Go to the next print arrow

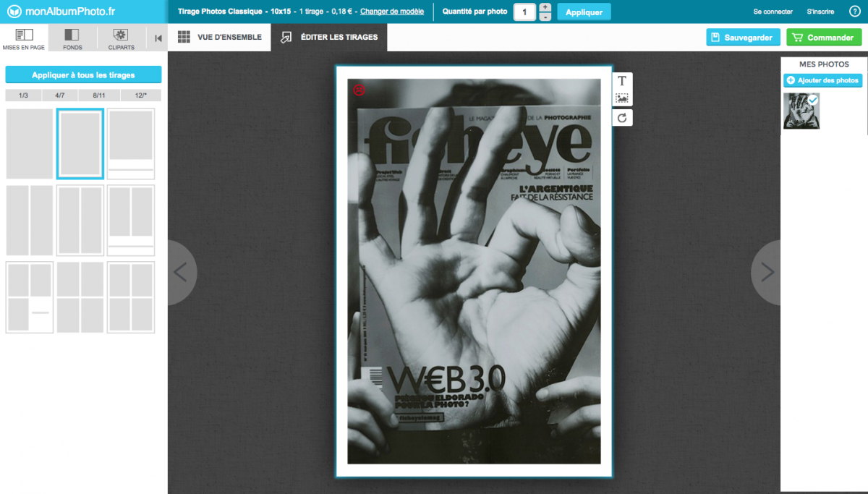(x=767, y=273)
